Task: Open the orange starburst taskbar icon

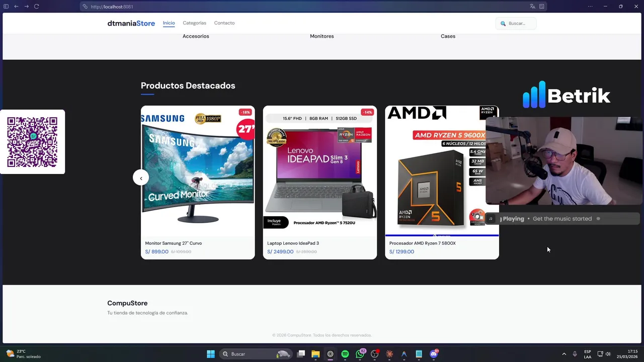Action: (x=389, y=354)
